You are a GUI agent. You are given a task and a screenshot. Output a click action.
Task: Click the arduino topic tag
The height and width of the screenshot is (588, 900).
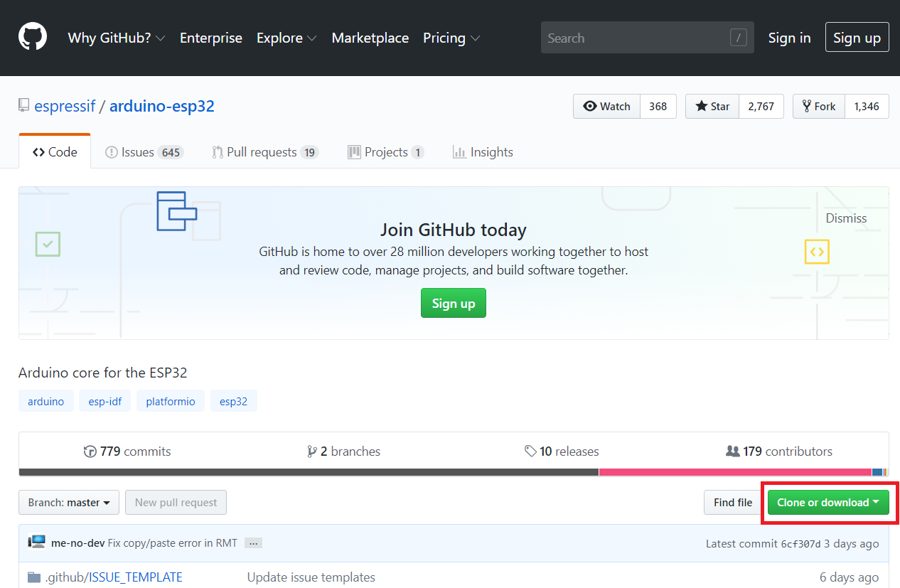tap(46, 401)
